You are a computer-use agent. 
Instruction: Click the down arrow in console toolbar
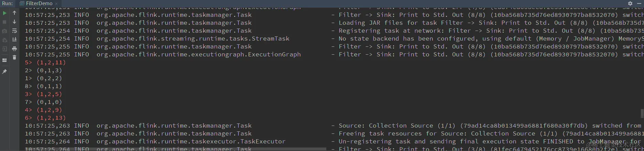14,22
